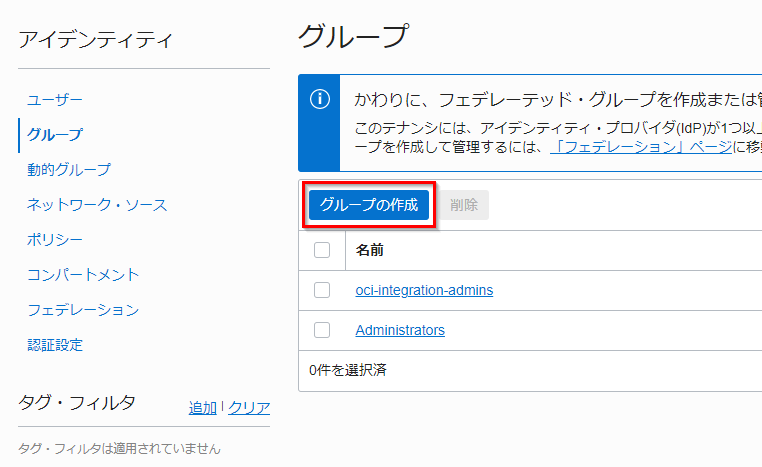Go to コンパートメント page
The height and width of the screenshot is (467, 762).
83,275
